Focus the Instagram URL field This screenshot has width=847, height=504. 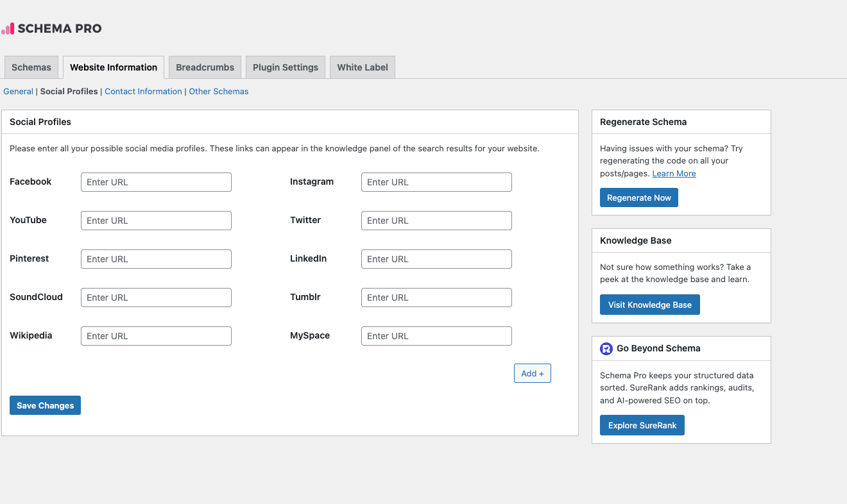pos(436,182)
